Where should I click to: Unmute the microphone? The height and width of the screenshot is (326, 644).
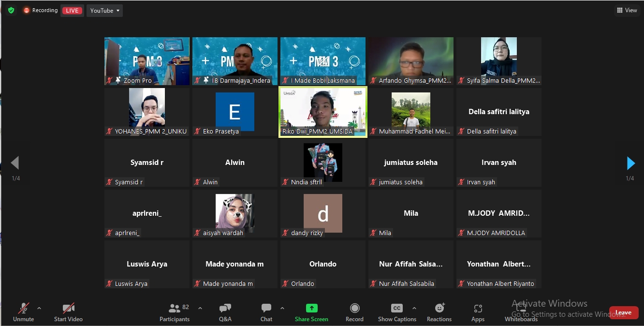point(23,312)
